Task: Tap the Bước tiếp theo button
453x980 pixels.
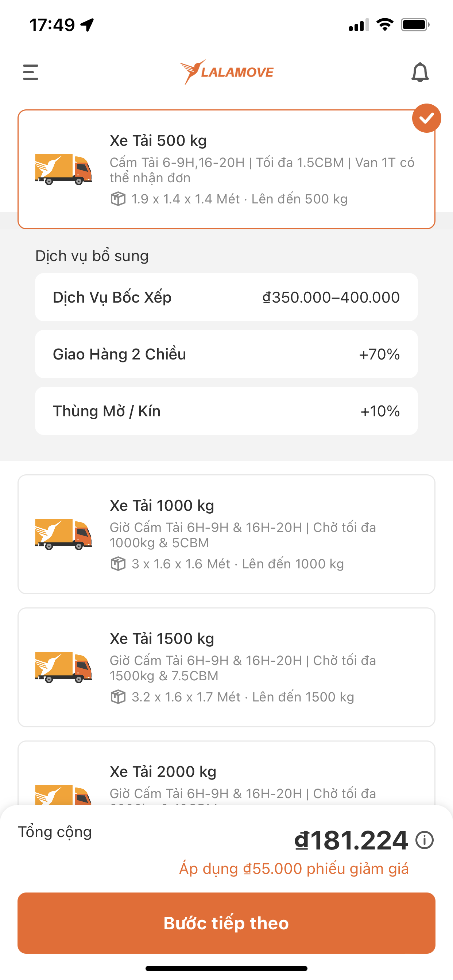Action: (226, 923)
